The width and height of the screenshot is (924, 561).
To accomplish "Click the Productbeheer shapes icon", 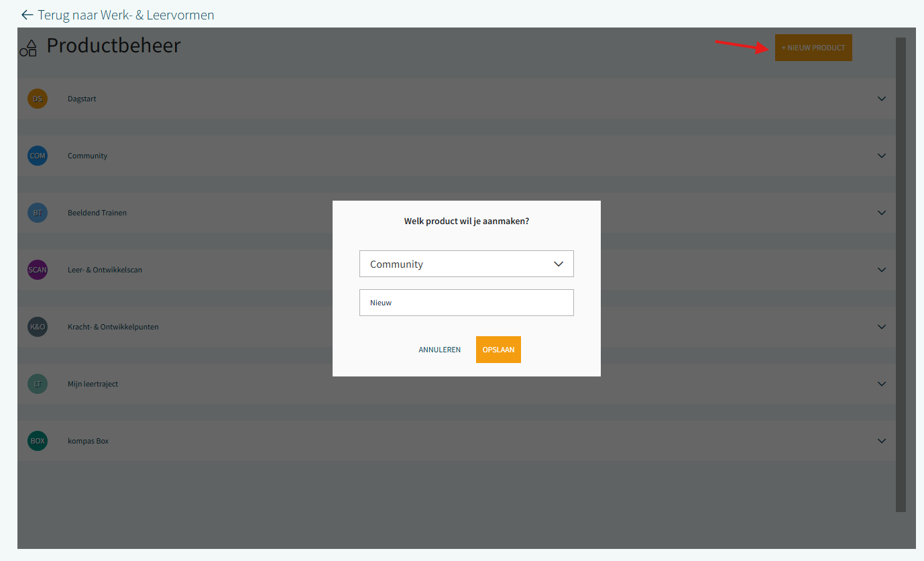I will tap(28, 48).
